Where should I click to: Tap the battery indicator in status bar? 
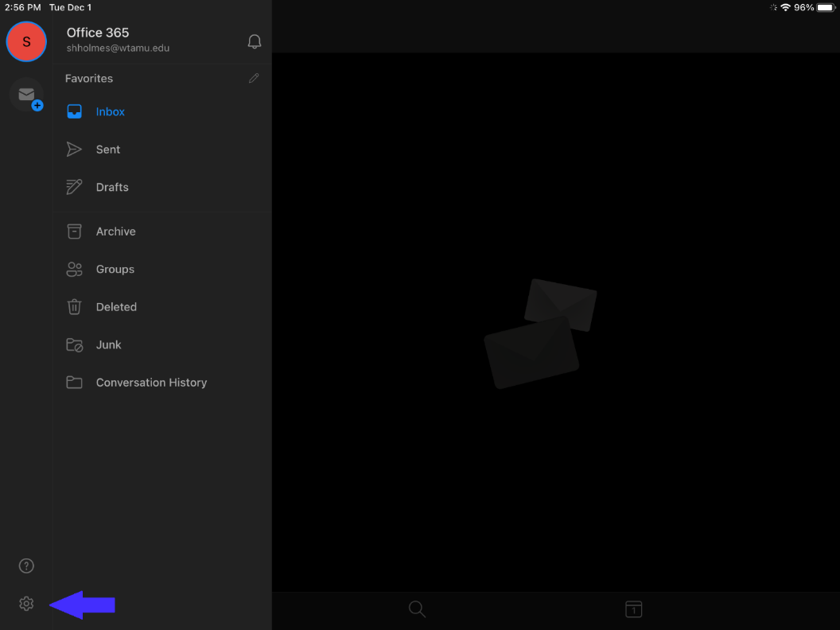[826, 7]
